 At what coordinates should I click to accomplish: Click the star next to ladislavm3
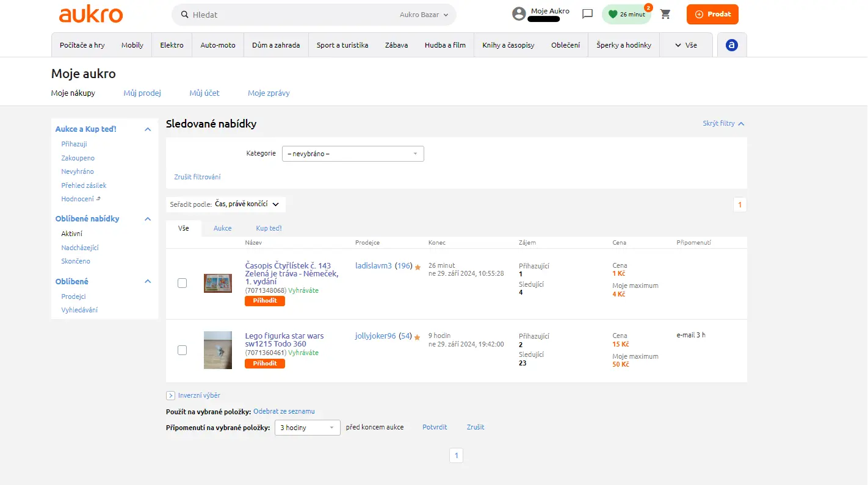pos(418,267)
